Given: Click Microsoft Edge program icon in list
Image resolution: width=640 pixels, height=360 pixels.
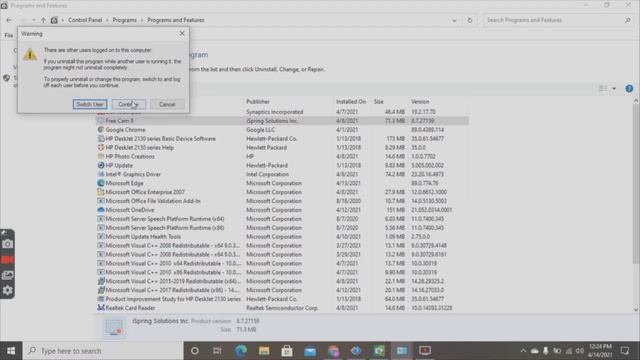Looking at the screenshot, I should [x=101, y=183].
